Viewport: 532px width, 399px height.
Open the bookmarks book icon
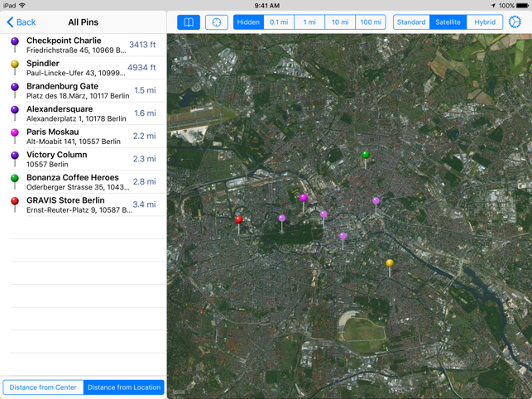tap(189, 22)
